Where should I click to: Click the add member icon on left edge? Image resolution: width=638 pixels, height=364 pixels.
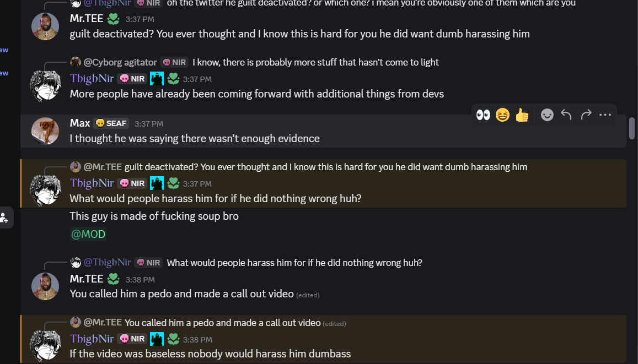coord(4,218)
